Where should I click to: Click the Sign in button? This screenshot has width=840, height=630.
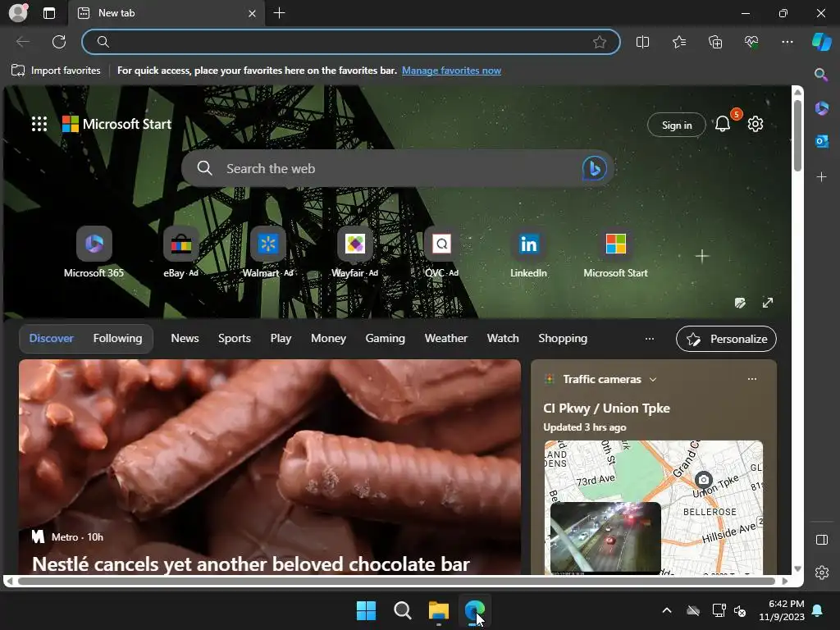pos(677,125)
